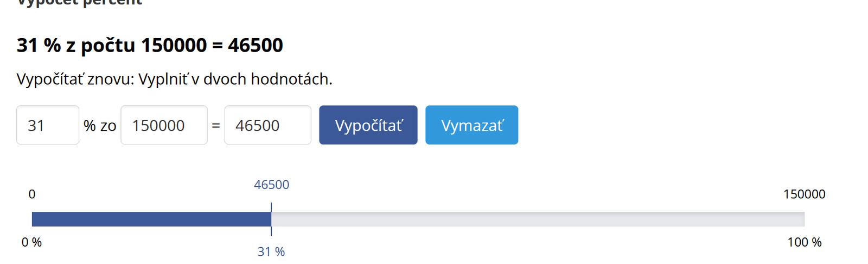Click the "0" label above the bar start
868x264 pixels.
pyautogui.click(x=32, y=194)
